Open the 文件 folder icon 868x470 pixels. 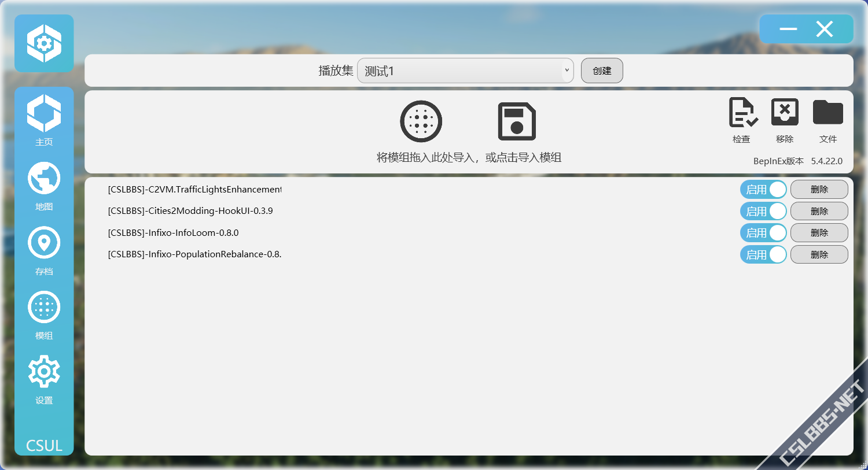tap(827, 119)
